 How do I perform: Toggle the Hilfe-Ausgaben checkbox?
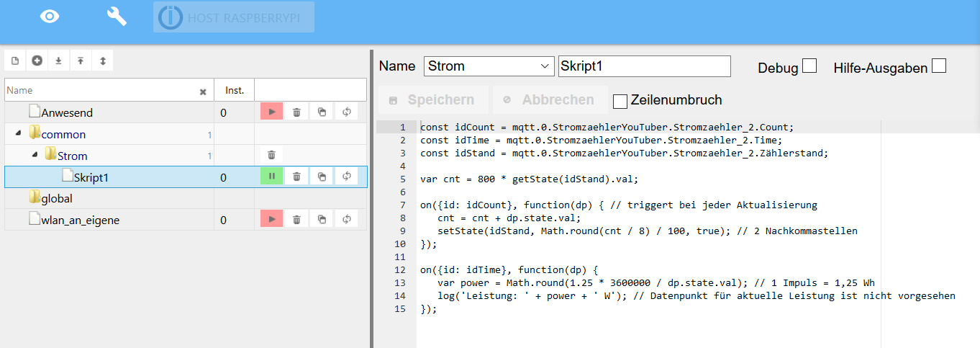click(x=939, y=66)
